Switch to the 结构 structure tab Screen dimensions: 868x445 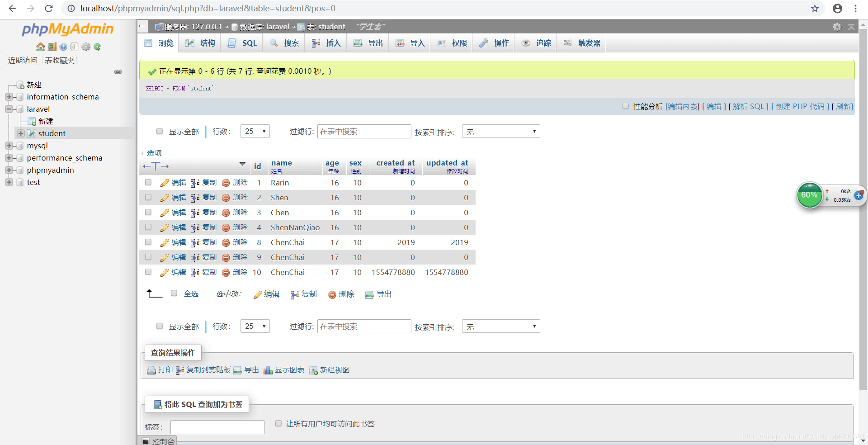pos(200,43)
